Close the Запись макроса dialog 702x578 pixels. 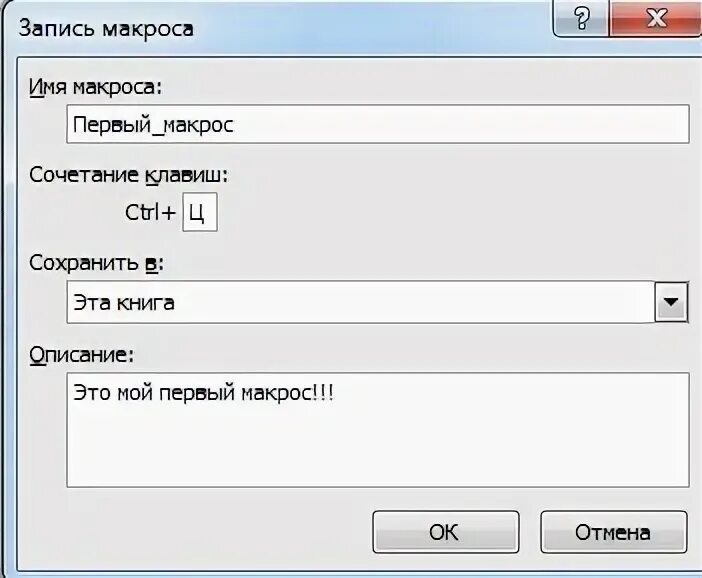click(x=656, y=18)
